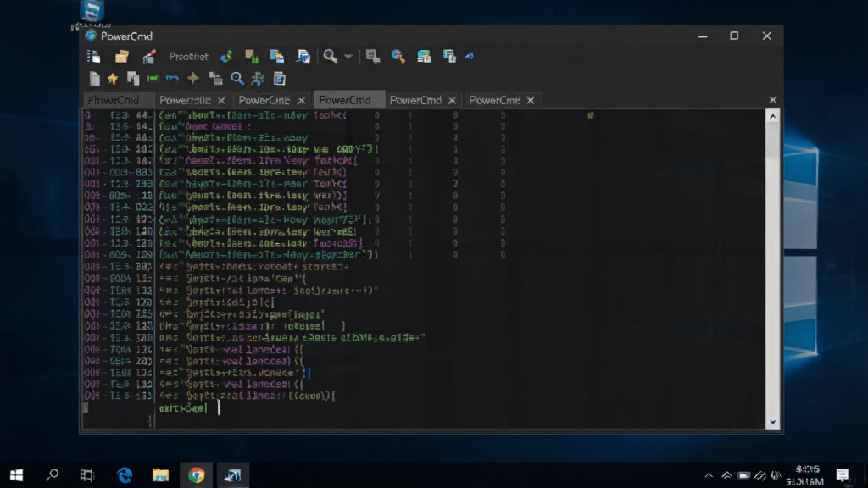Click the four-pointed sparkle icon

pyautogui.click(x=193, y=79)
